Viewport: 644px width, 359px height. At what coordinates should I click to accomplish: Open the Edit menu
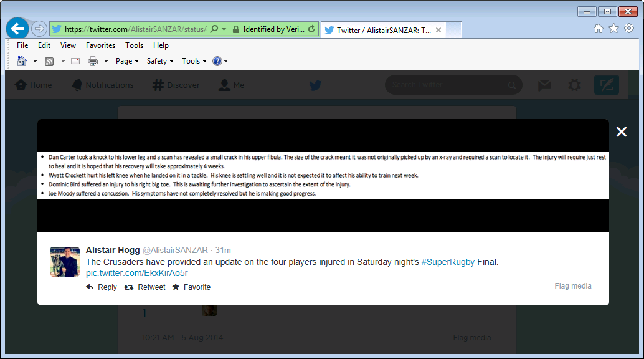point(44,45)
